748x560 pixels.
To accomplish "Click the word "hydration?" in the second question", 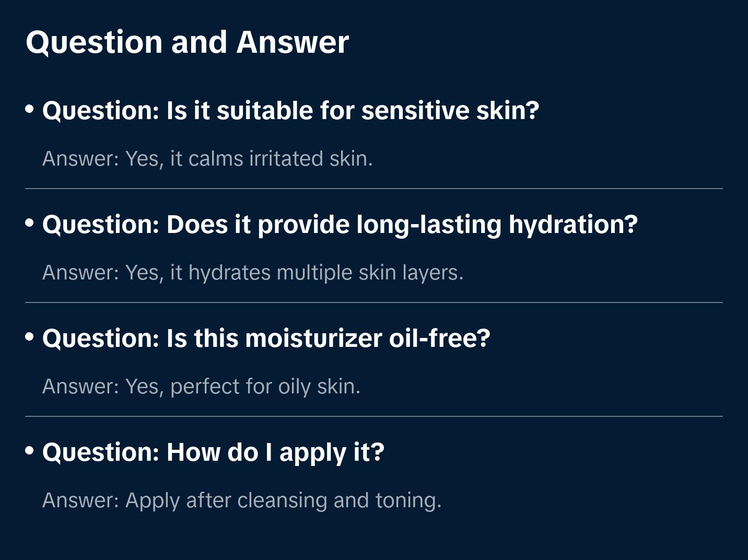I will click(x=573, y=225).
